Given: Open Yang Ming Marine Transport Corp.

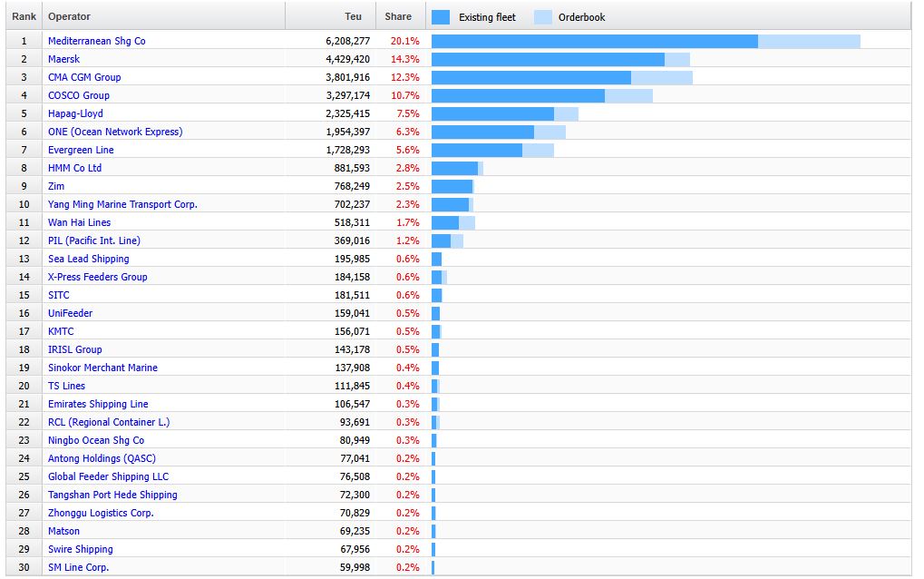Looking at the screenshot, I should tap(122, 204).
